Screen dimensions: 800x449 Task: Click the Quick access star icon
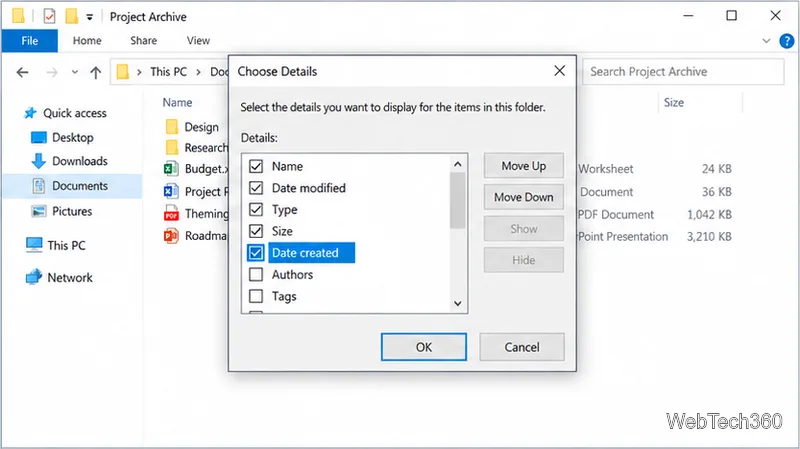30,113
